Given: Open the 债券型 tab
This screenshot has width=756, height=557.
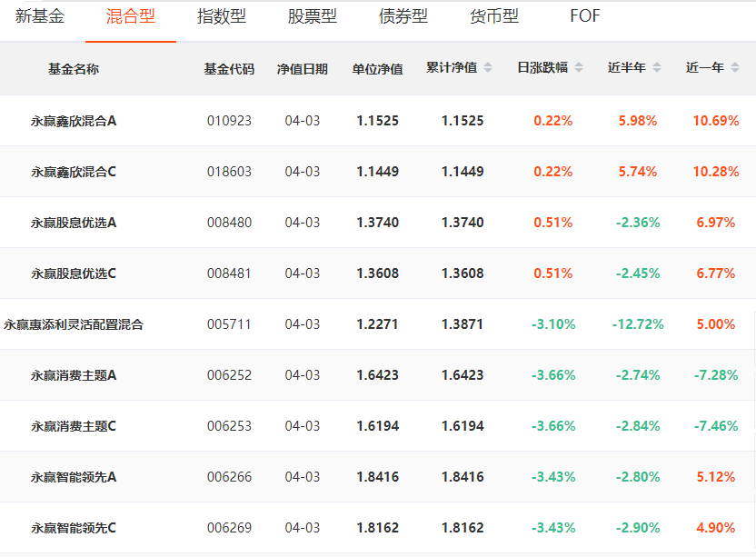Looking at the screenshot, I should click(x=403, y=16).
